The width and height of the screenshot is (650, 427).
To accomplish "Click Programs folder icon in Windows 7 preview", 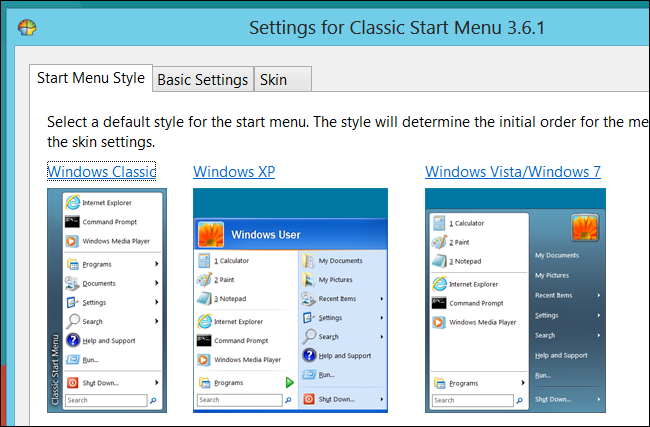I will tap(439, 383).
